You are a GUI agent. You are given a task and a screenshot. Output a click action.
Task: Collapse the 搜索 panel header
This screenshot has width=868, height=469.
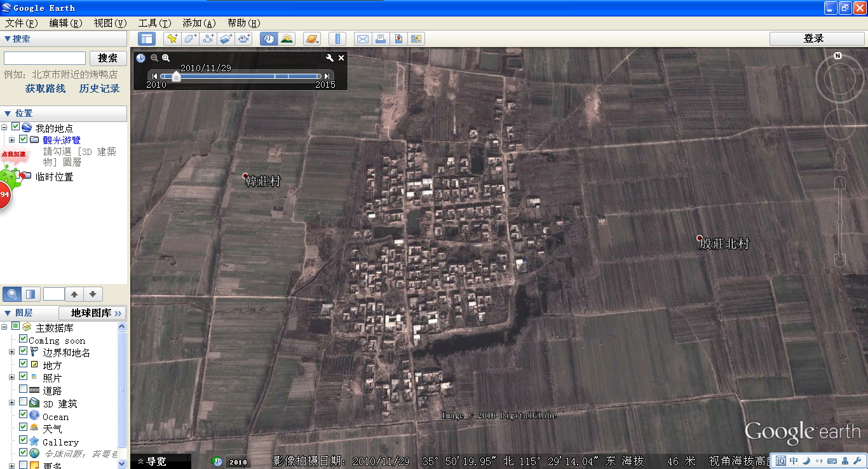(64, 39)
